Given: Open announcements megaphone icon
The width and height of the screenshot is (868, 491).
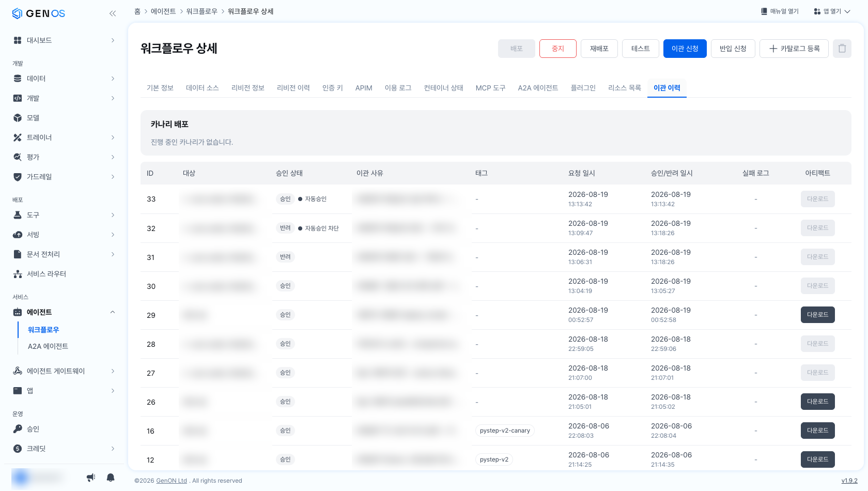Looking at the screenshot, I should (91, 478).
